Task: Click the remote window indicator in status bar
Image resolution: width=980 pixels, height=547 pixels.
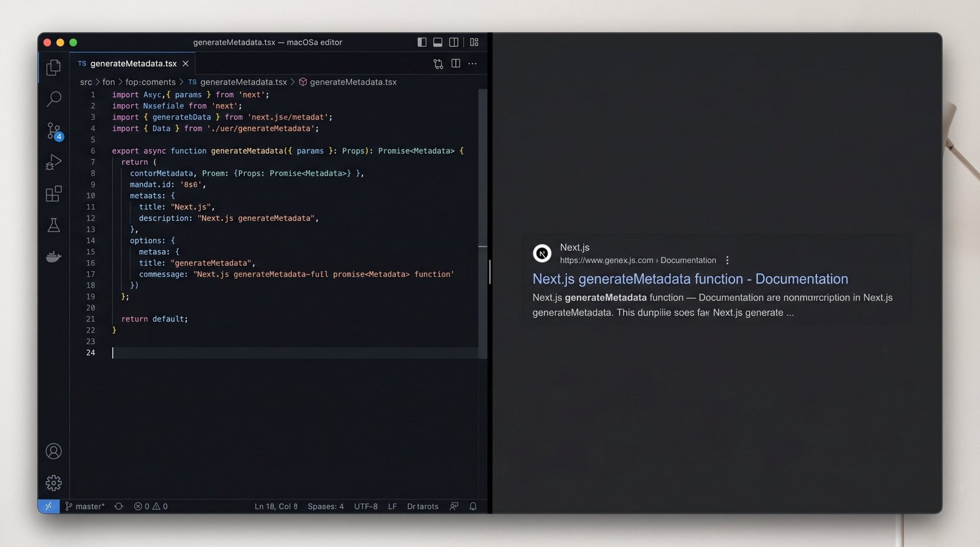Action: click(48, 507)
